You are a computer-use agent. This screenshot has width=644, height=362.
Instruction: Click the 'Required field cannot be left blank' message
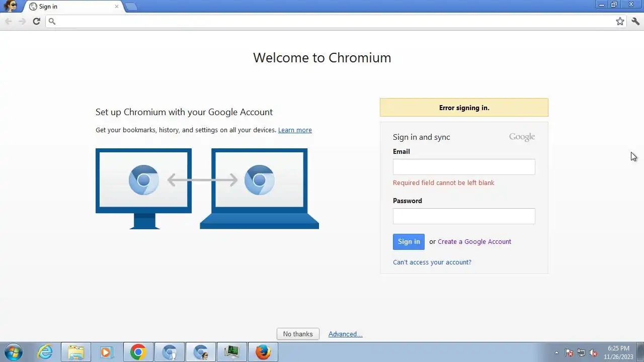click(x=444, y=183)
